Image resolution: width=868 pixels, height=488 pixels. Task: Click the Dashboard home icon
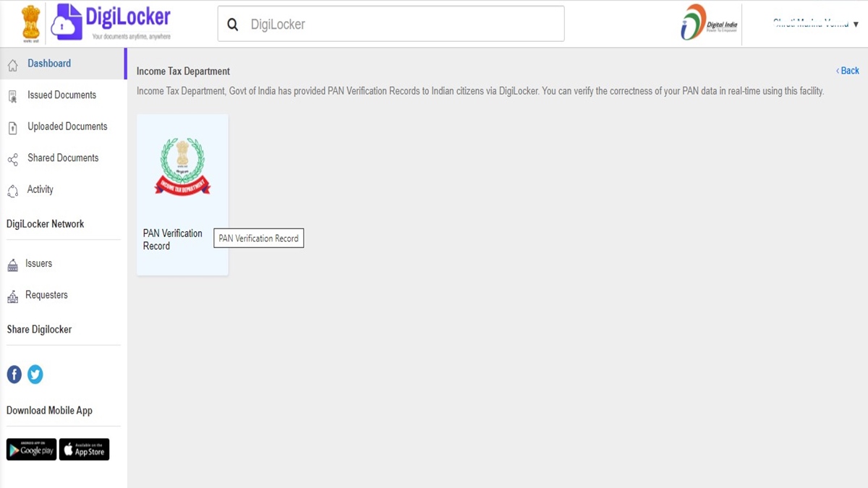click(12, 66)
